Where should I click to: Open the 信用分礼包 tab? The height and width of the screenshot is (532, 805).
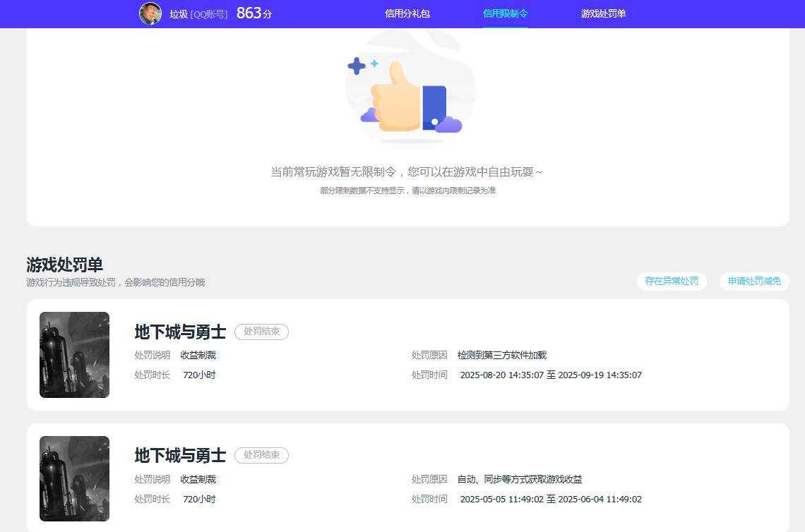click(x=407, y=14)
